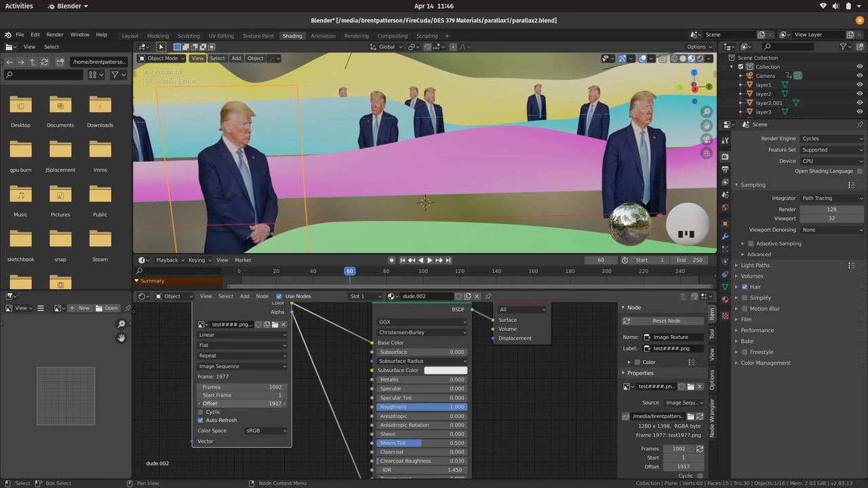Open the Modifiers wrench properties tab
The width and height of the screenshot is (868, 488).
tap(725, 236)
